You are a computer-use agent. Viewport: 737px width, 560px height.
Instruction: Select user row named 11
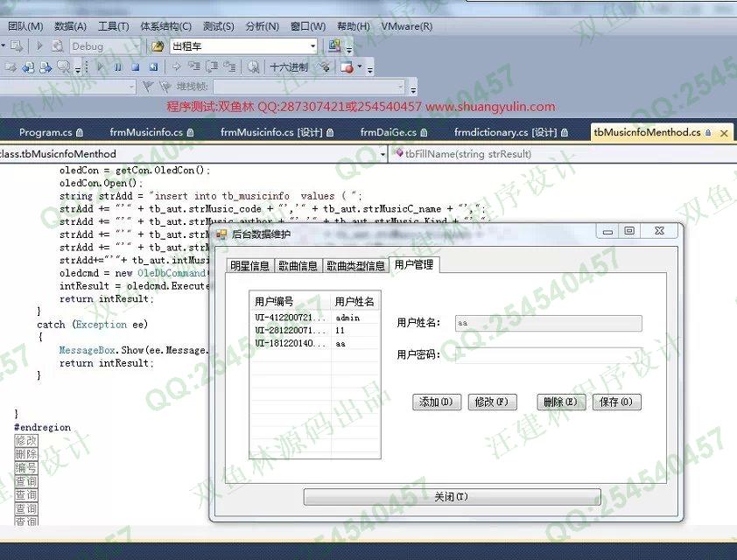tap(314, 330)
